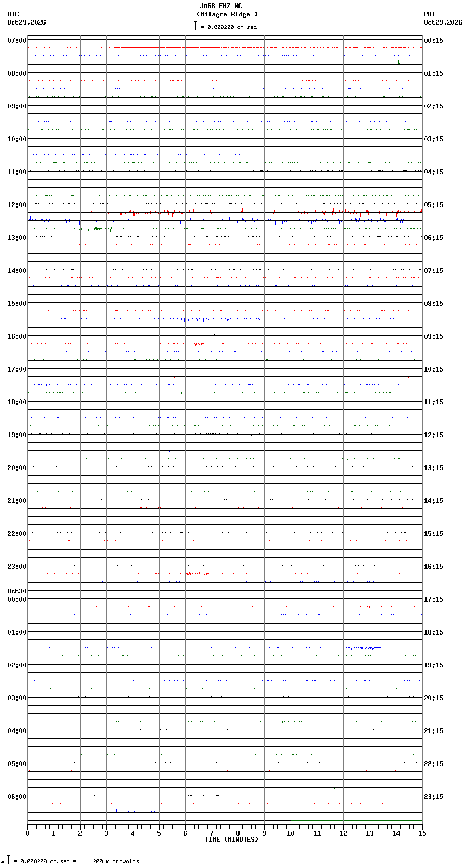Click the 0 minute axis tick label
Viewport: 466px width, 868px height.
pos(27,833)
